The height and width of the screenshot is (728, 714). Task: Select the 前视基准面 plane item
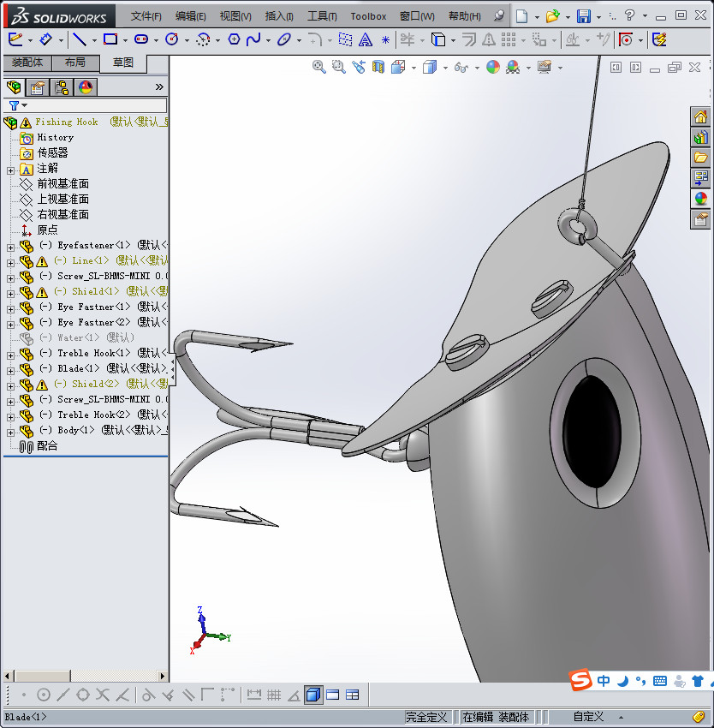point(62,183)
